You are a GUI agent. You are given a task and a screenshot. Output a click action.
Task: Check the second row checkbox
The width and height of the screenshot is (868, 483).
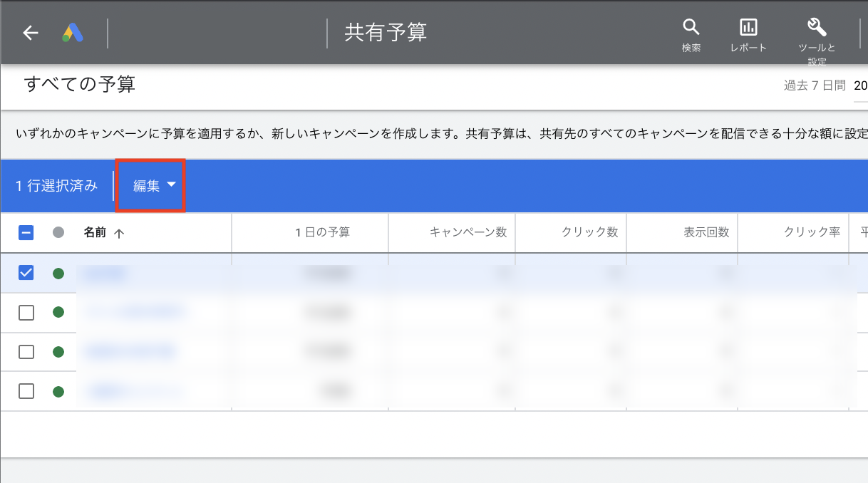coord(26,312)
